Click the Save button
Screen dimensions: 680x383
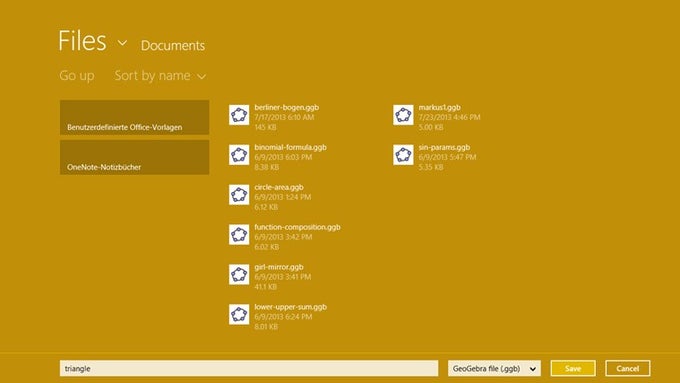573,369
